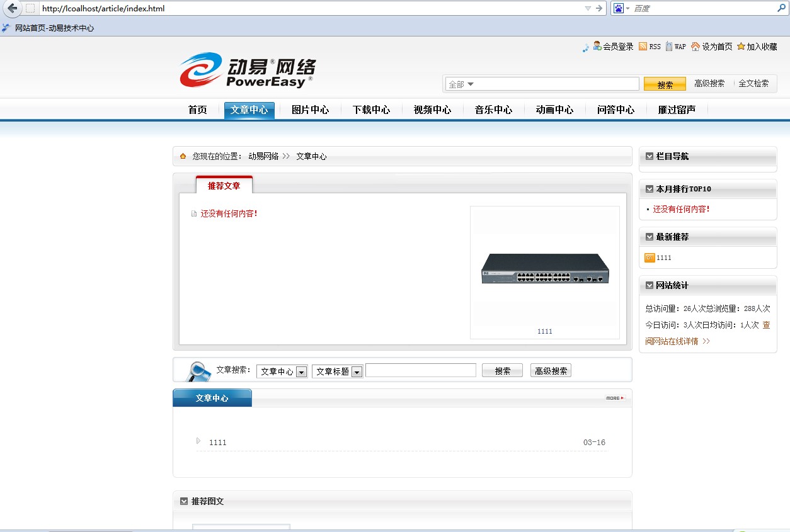790x532 pixels.
Task: Open the 下载中心 navigation item
Action: tap(371, 110)
